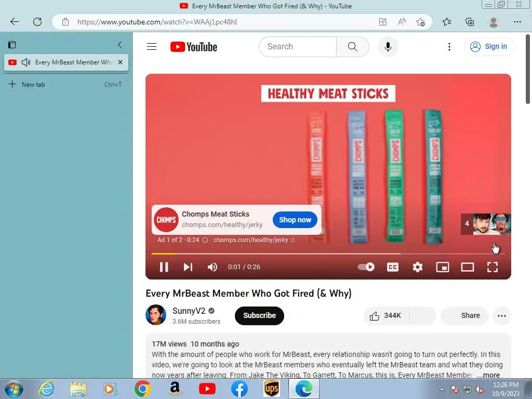532x399 pixels.
Task: Open the SunnyV2 channel name
Action: 189,311
